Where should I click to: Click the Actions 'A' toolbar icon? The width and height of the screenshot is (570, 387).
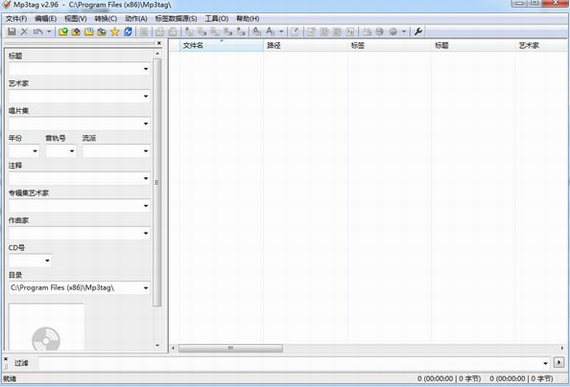tap(270, 32)
